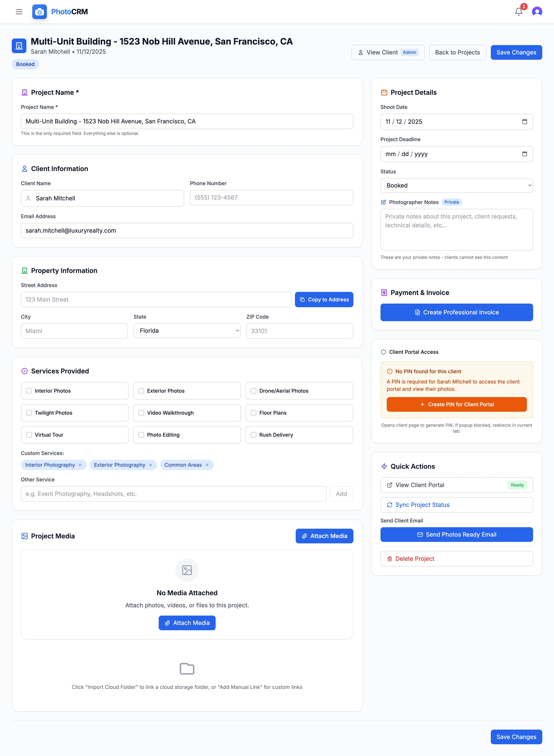
Task: Go Back to Projects
Action: [457, 52]
